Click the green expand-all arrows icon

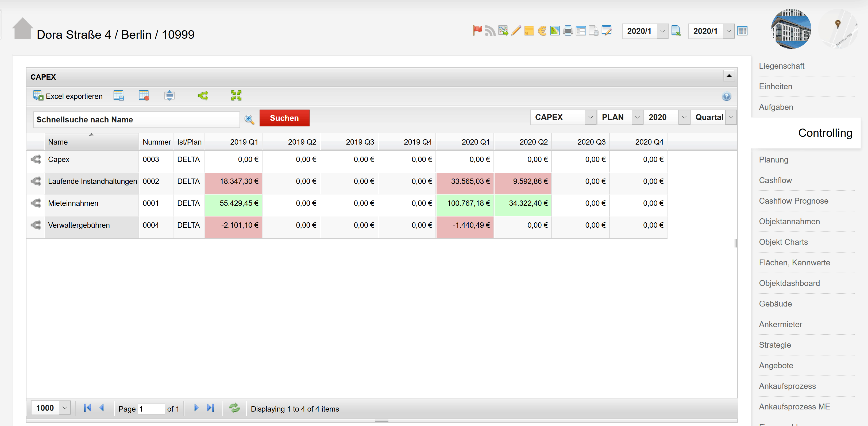pyautogui.click(x=236, y=96)
